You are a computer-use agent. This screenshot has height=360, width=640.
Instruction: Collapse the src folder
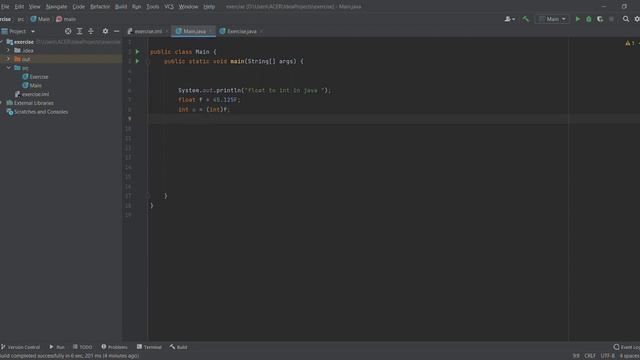pyautogui.click(x=9, y=68)
